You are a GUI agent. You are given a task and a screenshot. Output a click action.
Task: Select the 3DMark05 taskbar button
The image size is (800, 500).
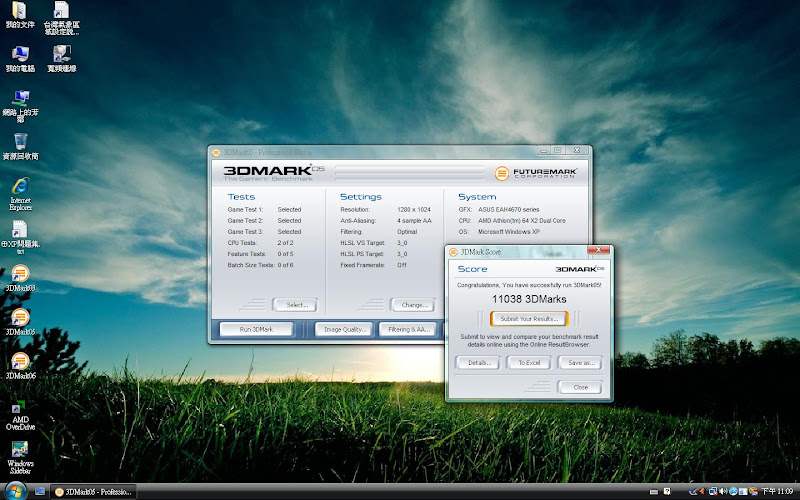93,492
